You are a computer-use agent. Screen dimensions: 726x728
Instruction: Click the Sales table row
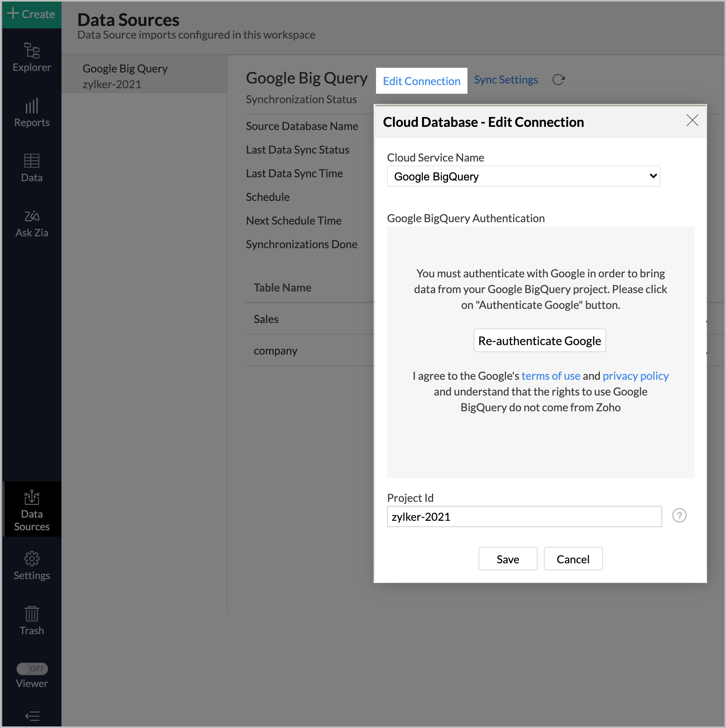click(310, 319)
